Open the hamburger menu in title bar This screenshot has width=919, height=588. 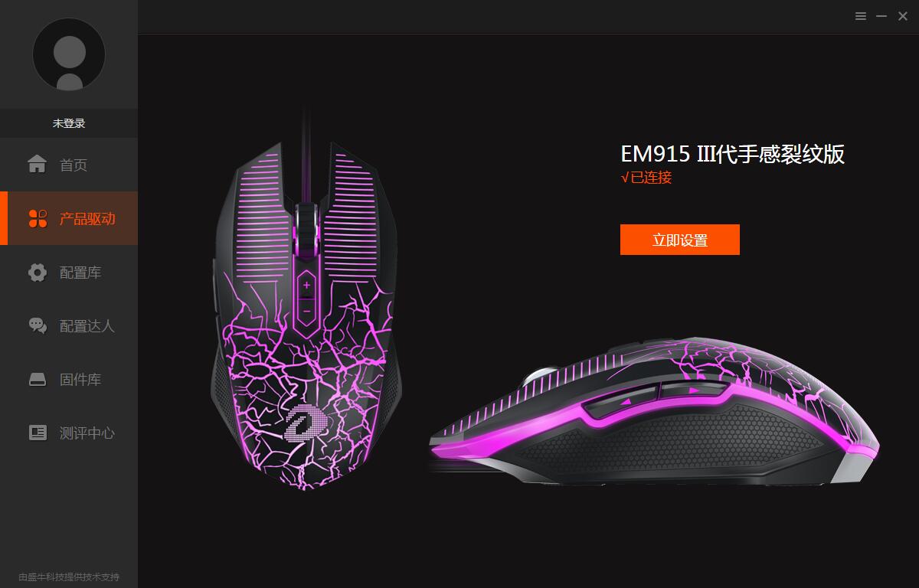861,16
